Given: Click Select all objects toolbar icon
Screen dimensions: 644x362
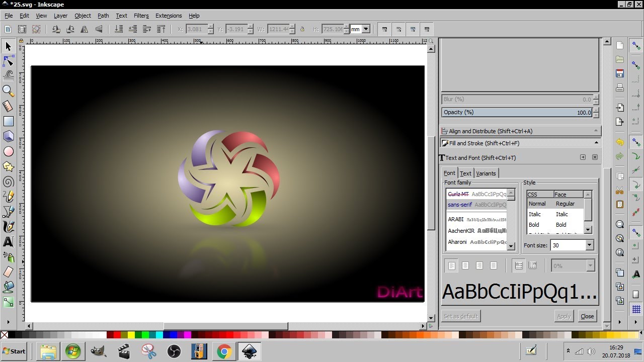Looking at the screenshot, I should click(8, 29).
